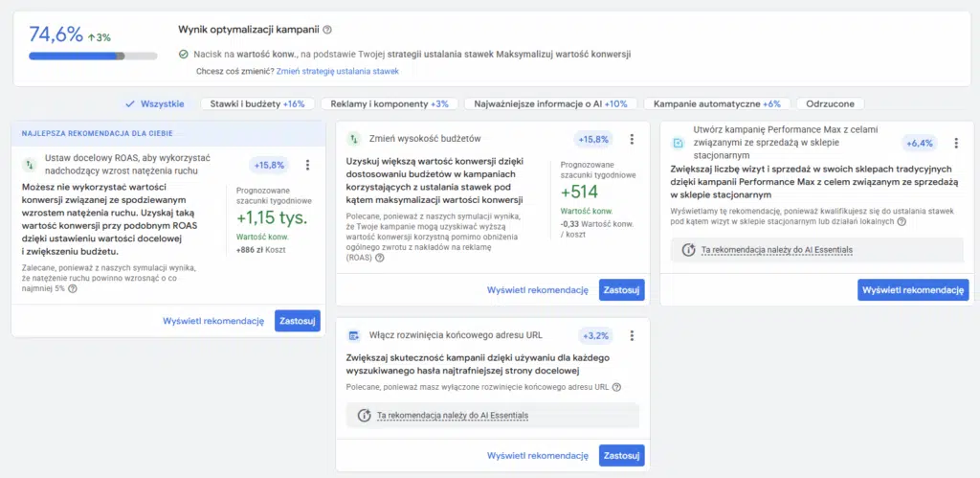Select Najważniejsze informacje o AI +10% filter

550,103
